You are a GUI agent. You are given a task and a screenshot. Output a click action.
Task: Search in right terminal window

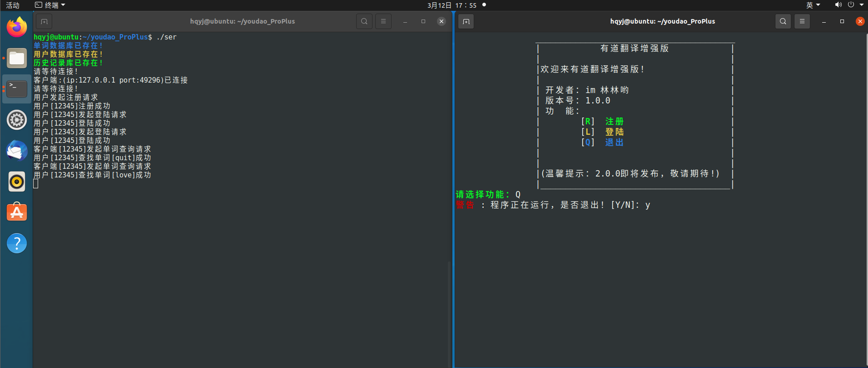pyautogui.click(x=783, y=21)
